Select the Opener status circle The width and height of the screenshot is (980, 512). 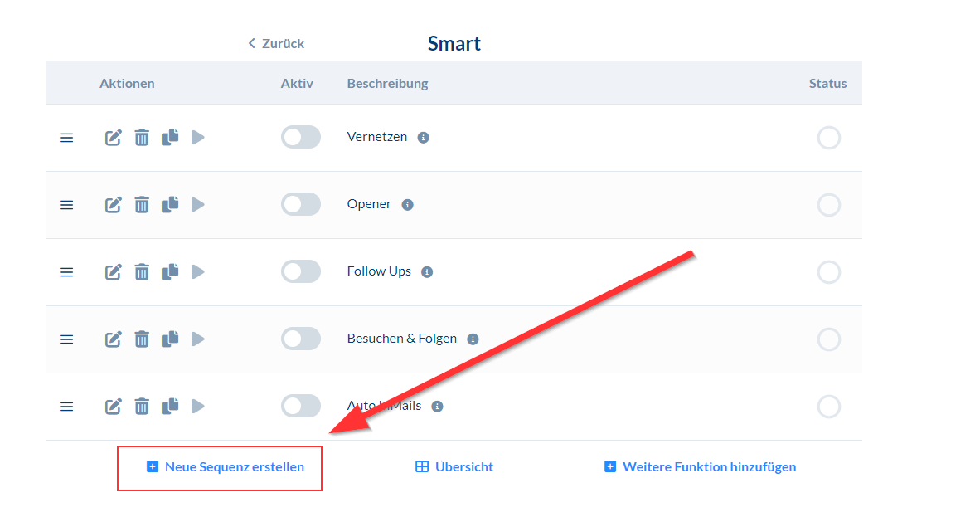point(828,205)
